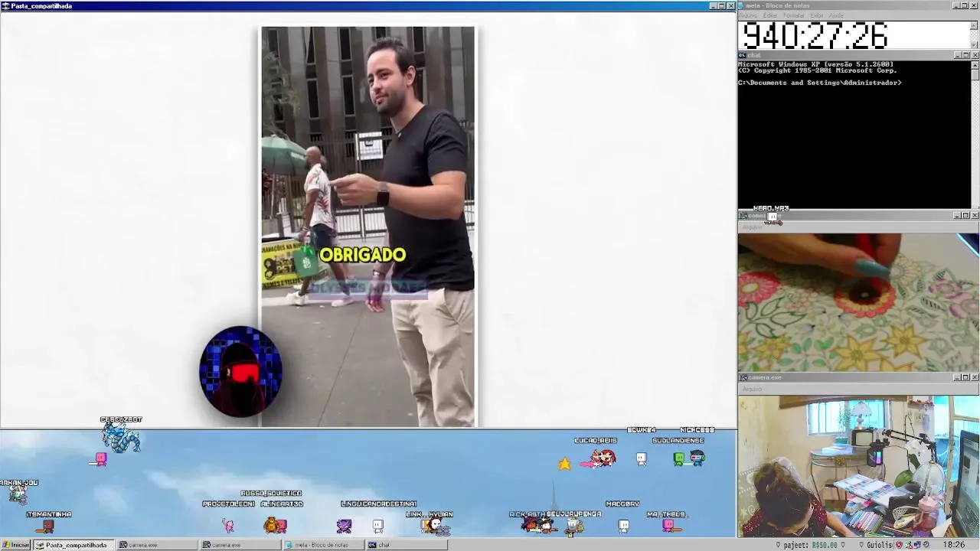Screen dimensions: 980x551
Task: Click the 940:27:26 timer text area
Action: tap(815, 36)
